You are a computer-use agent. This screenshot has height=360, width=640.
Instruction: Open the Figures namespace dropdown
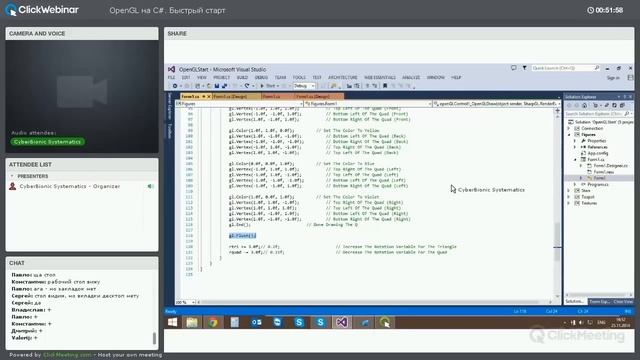coord(239,104)
